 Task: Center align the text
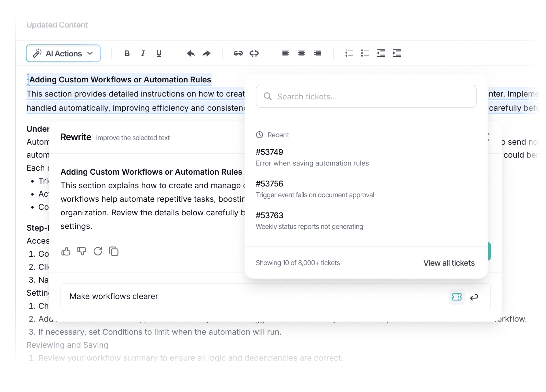pos(301,53)
